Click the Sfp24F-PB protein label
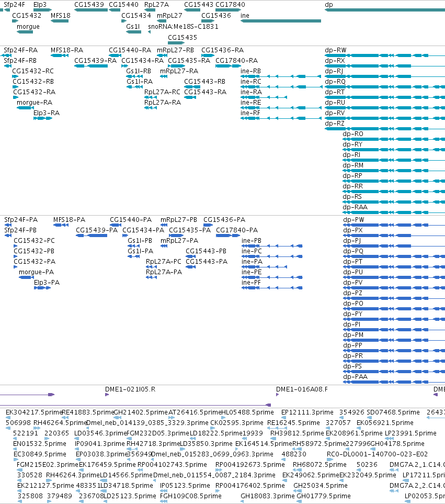 tap(20, 230)
